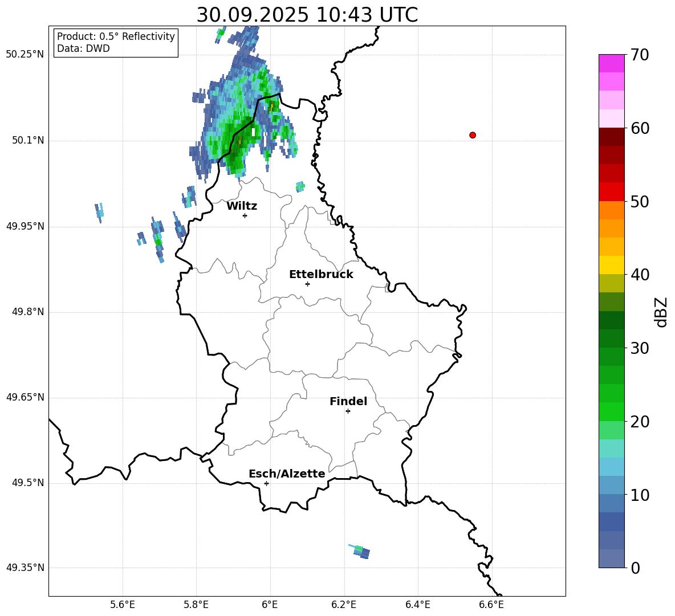
Task: Click the yellow colorbar segment just above 40
Action: coord(611,265)
